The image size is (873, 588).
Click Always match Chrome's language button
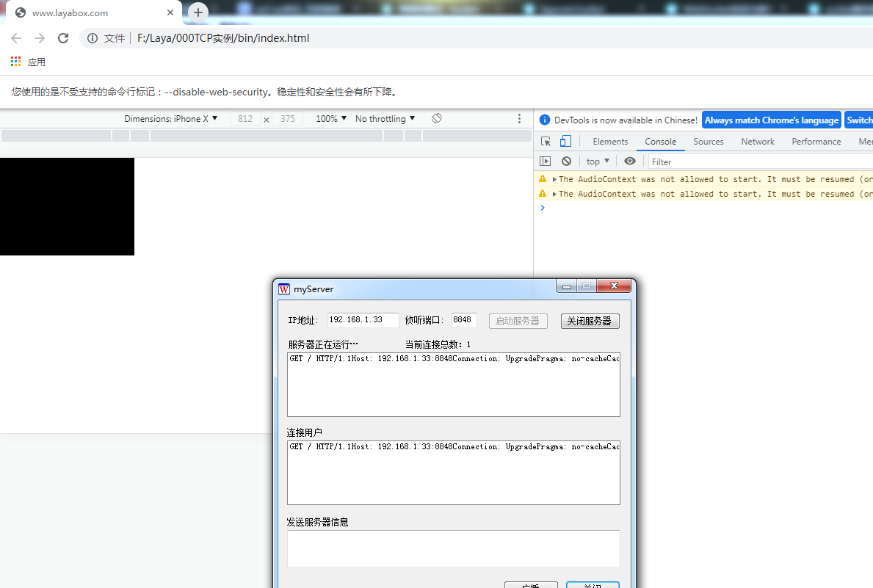click(x=771, y=120)
